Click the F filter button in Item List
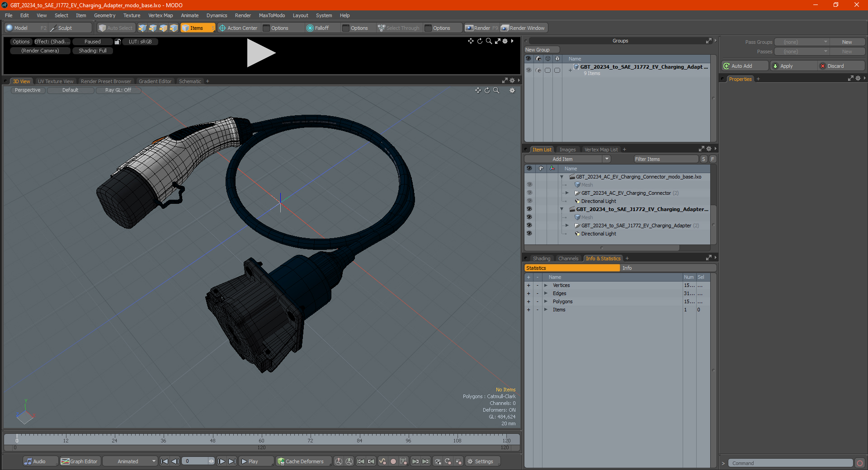 click(712, 159)
